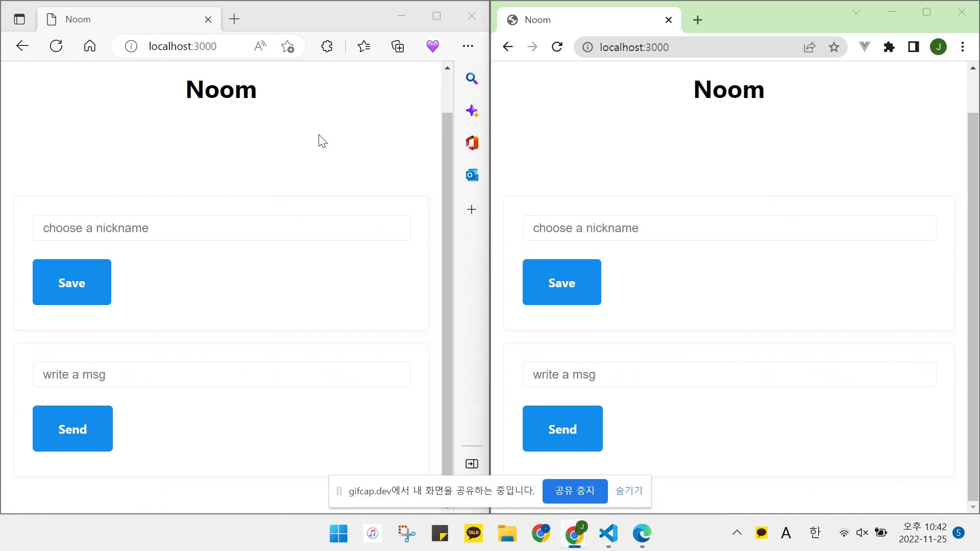The height and width of the screenshot is (551, 980).
Task: Open Chrome's three-dot menu
Action: [x=963, y=47]
